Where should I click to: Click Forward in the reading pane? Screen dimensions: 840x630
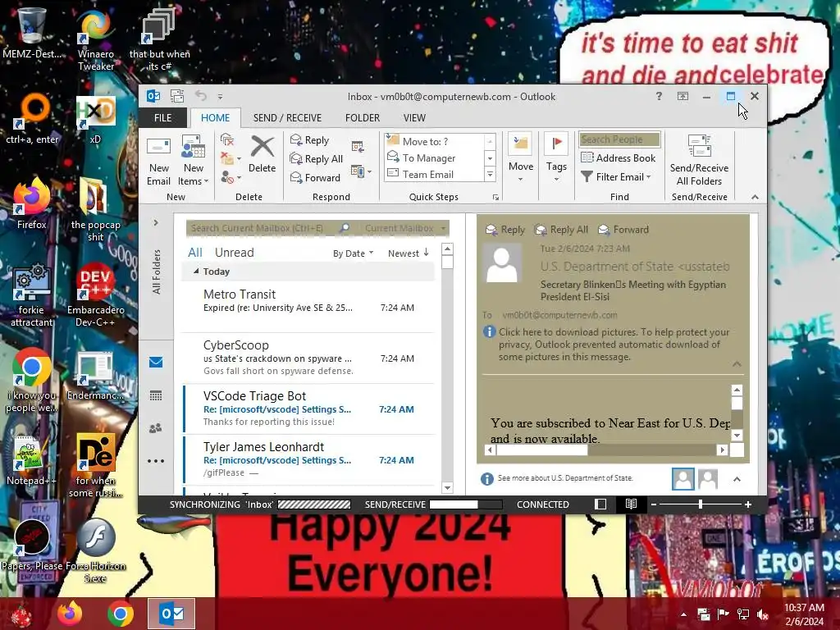coord(623,230)
